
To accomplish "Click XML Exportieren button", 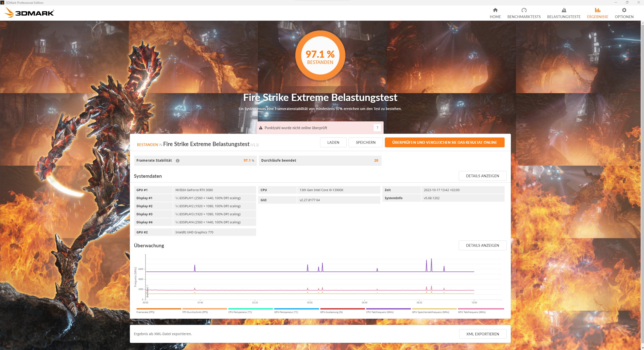I will click(482, 334).
